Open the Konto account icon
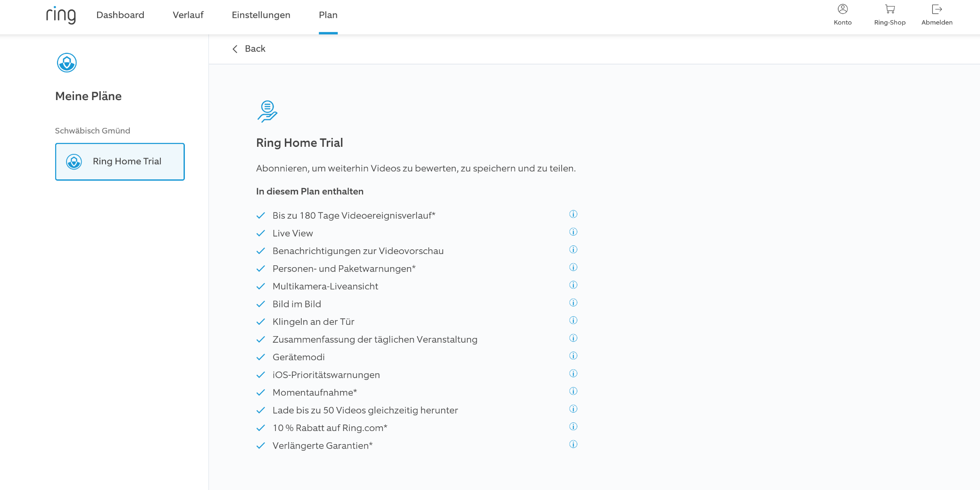The height and width of the screenshot is (490, 980). coord(842,9)
